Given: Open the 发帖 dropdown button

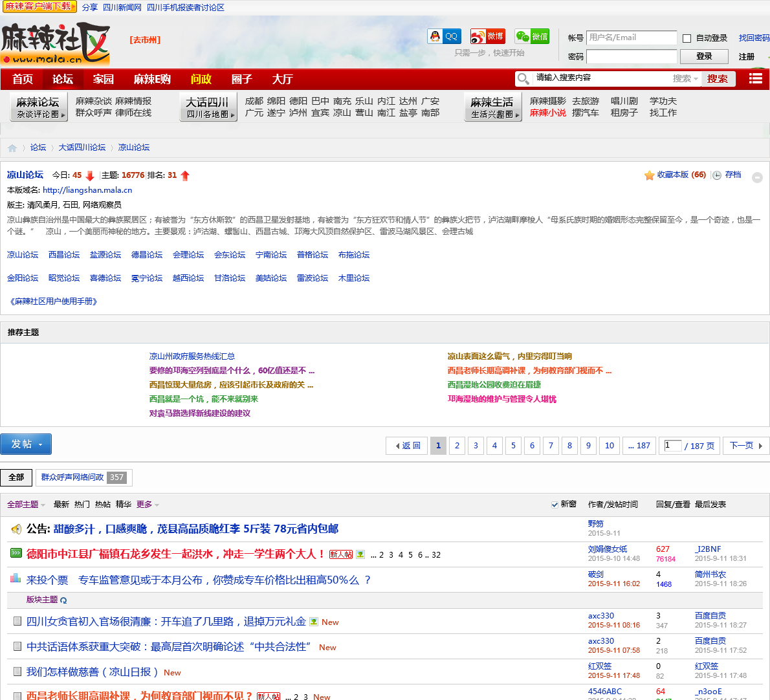Looking at the screenshot, I should [26, 444].
